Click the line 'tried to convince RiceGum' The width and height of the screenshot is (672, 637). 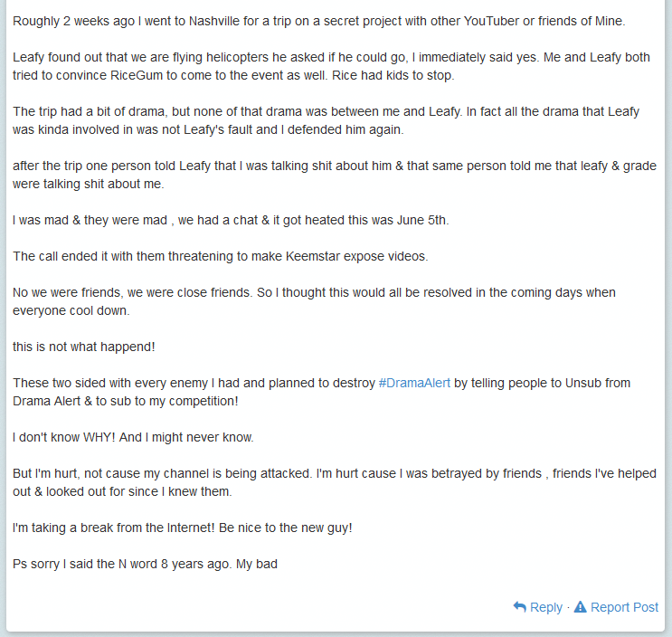233,75
